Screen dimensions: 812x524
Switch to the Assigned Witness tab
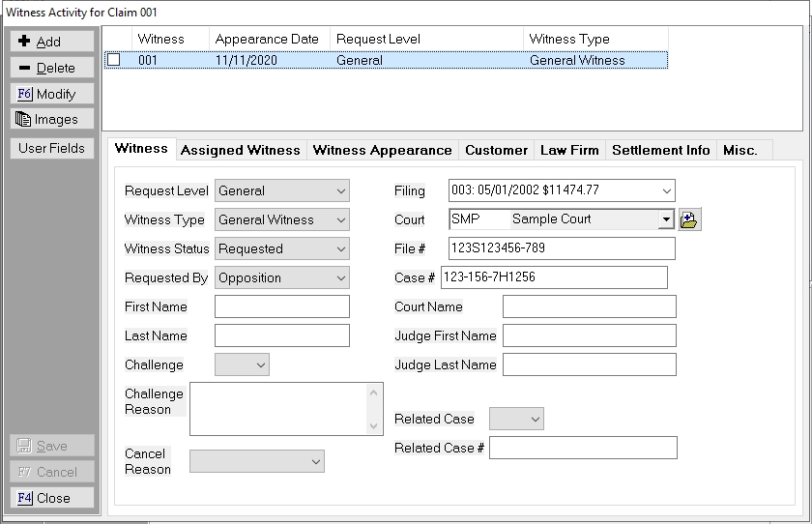point(240,150)
